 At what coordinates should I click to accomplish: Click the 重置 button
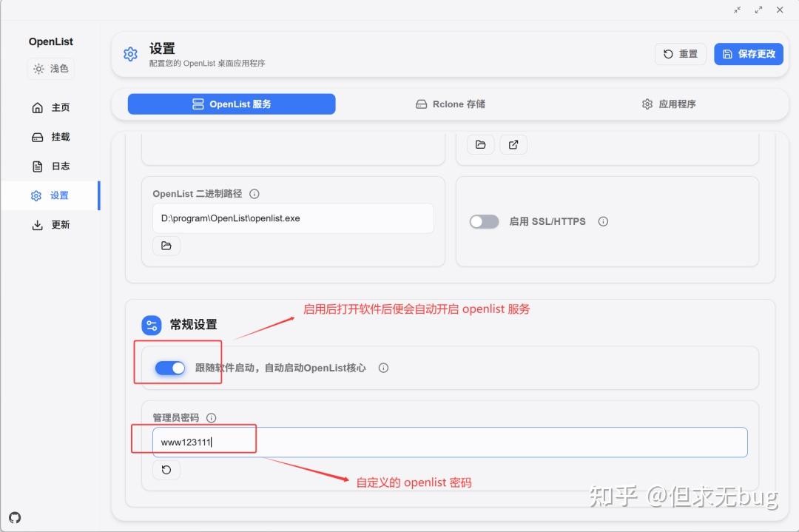click(681, 54)
